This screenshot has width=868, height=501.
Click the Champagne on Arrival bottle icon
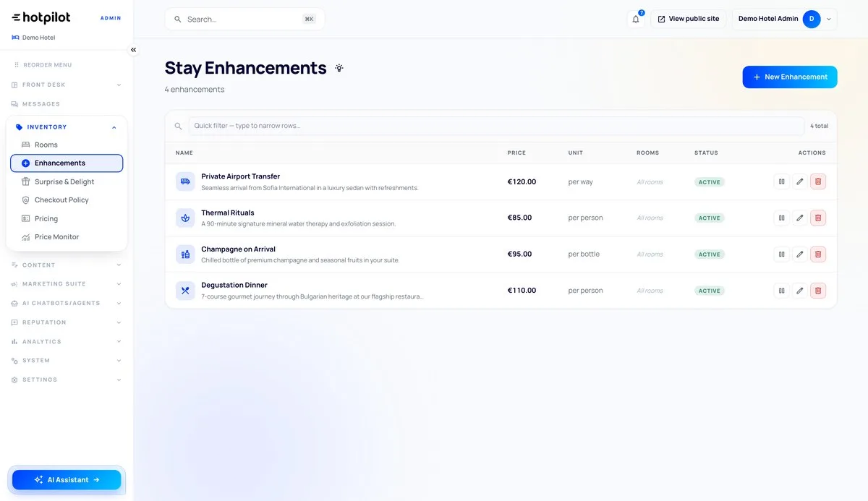(185, 254)
